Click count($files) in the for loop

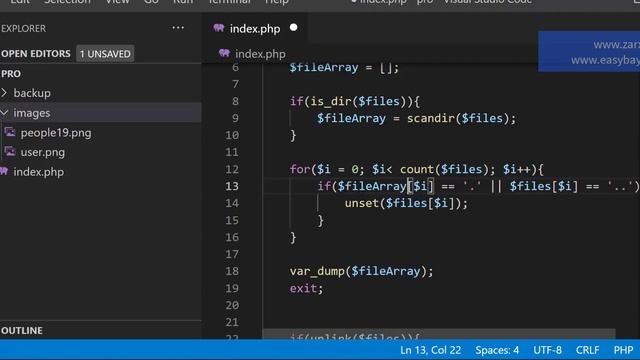tap(444, 169)
